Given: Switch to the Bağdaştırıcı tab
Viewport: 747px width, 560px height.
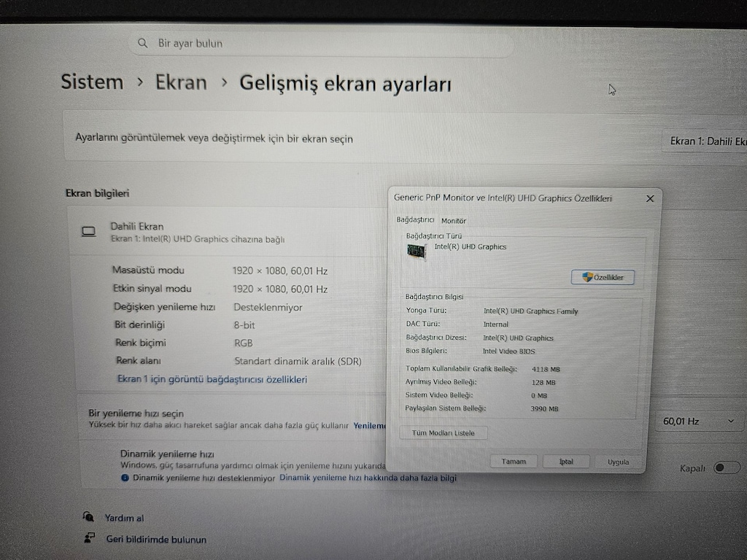Looking at the screenshot, I should (x=415, y=220).
